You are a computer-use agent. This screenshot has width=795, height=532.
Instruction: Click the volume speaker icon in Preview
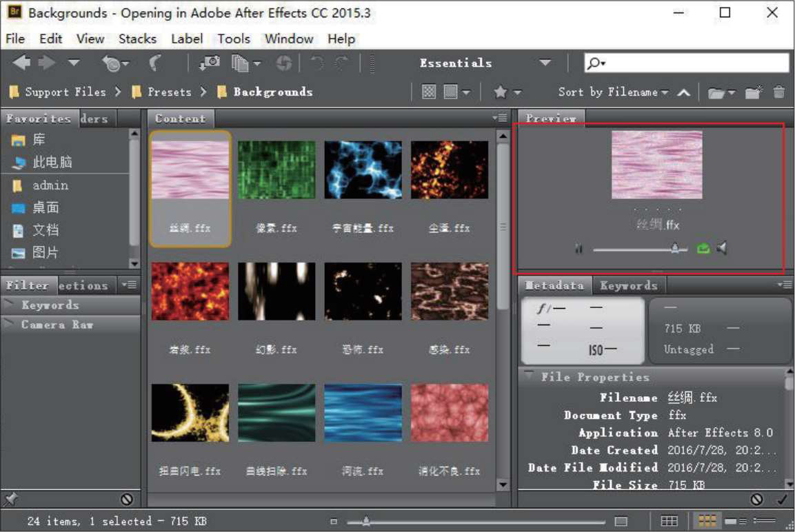722,248
